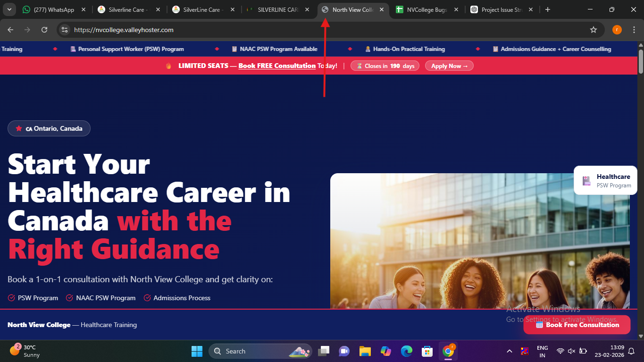Image resolution: width=644 pixels, height=362 pixels.
Task: Open a new browser tab
Action: click(548, 9)
